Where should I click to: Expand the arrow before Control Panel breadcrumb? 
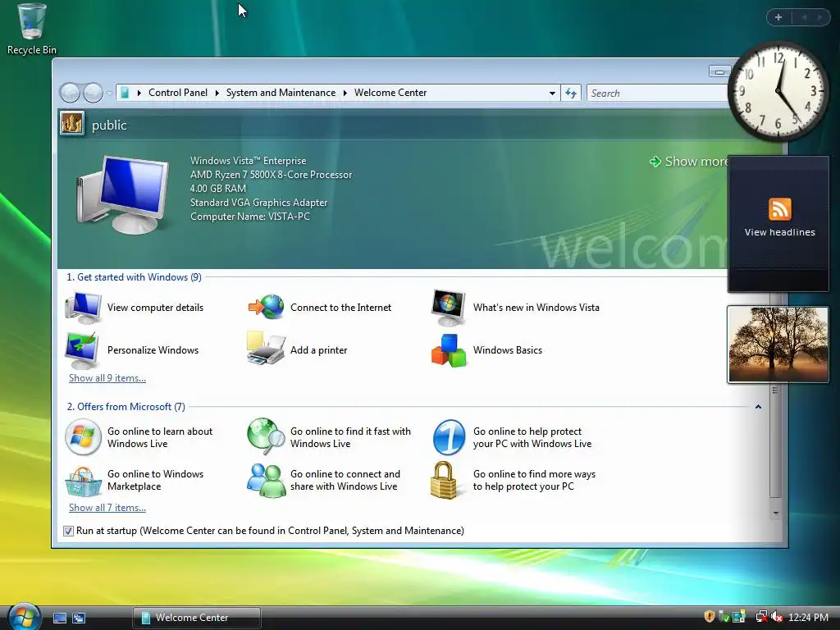139,93
